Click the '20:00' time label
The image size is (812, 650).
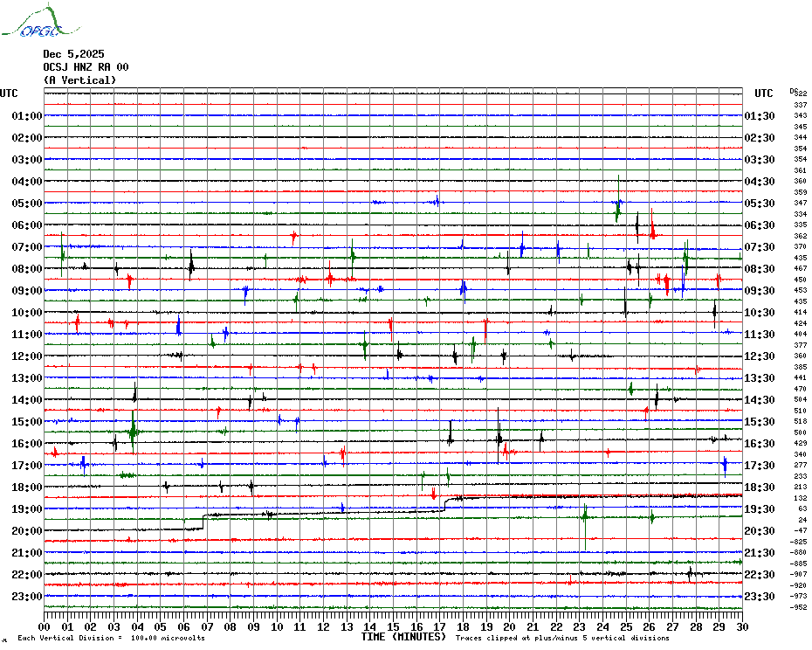point(27,531)
